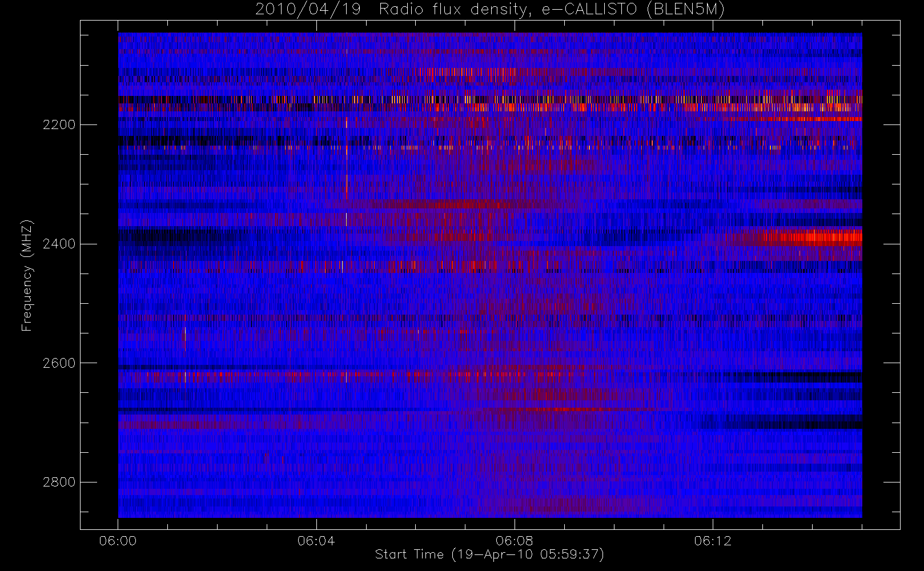
Task: Click the 2400 frequency tick label
Action: coord(59,244)
